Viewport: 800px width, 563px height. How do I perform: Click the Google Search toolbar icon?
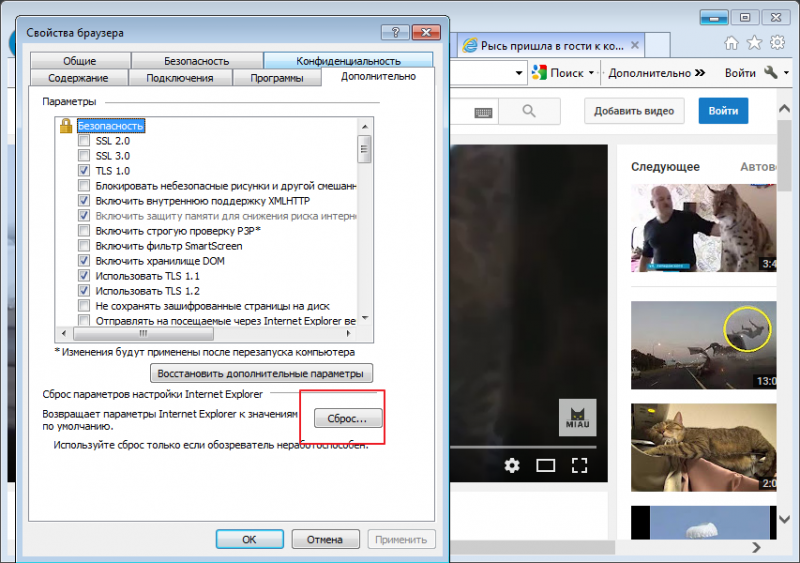tap(539, 72)
